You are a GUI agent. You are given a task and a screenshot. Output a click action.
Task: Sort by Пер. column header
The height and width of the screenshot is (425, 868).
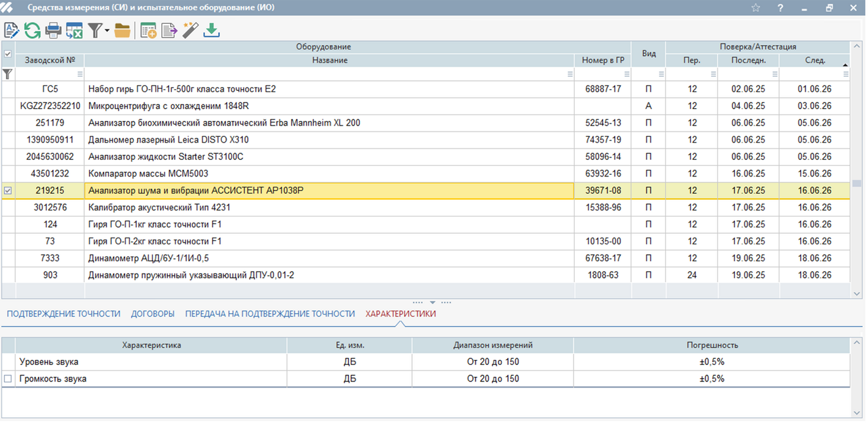point(692,60)
